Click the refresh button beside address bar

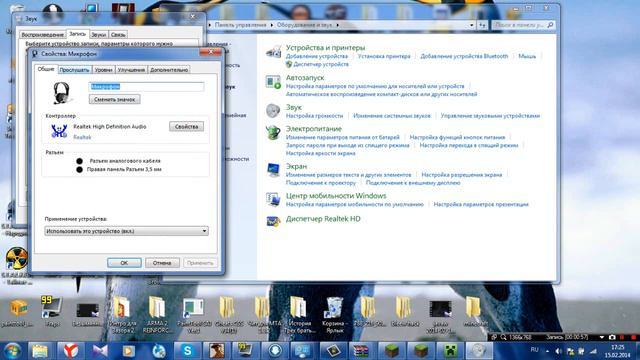(x=482, y=25)
